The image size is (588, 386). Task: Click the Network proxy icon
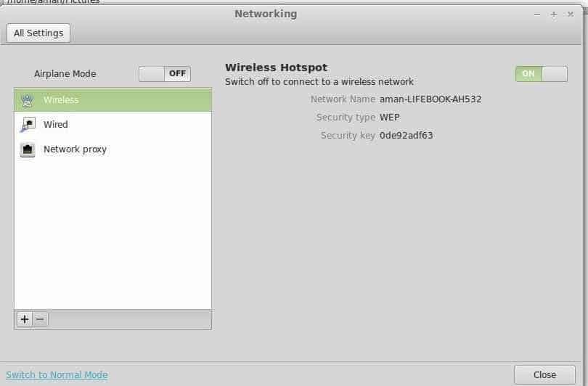(28, 149)
